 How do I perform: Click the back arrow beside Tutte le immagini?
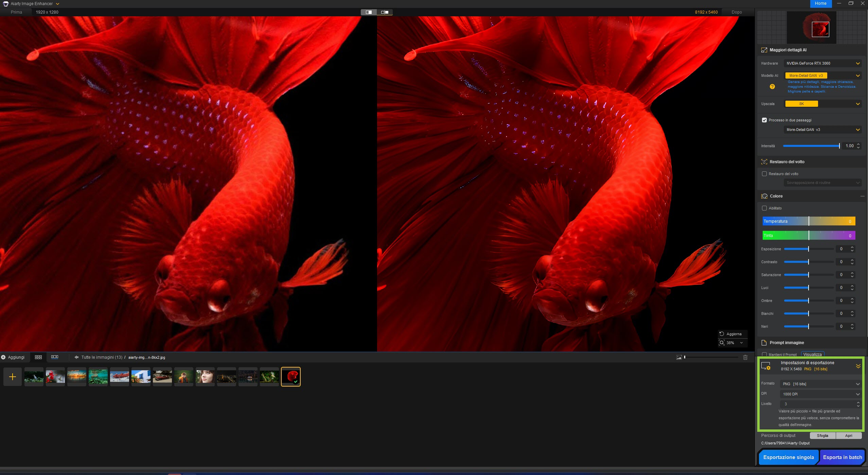[x=76, y=357]
